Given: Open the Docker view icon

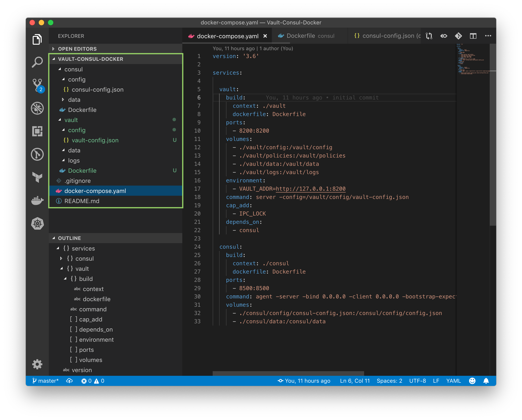Looking at the screenshot, I should pos(37,200).
